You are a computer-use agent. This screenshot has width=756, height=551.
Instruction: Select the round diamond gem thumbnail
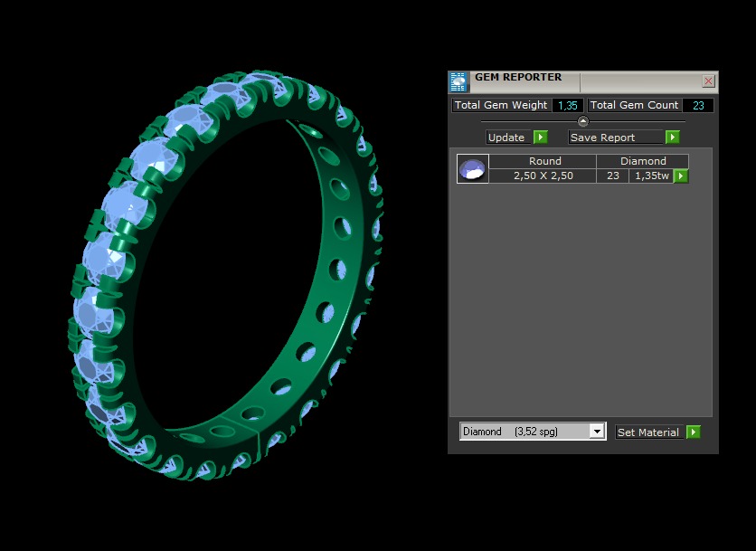[472, 169]
